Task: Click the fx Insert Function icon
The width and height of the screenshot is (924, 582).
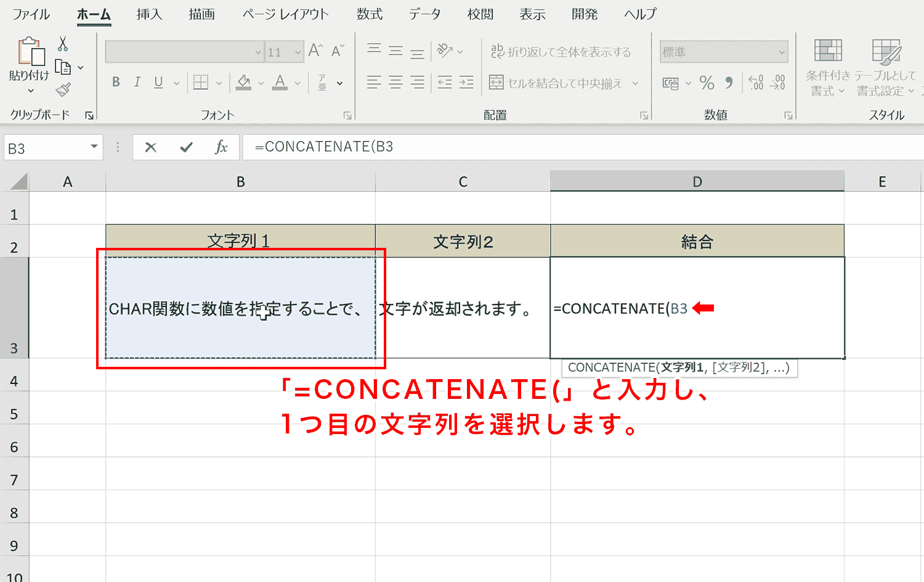Action: (221, 147)
